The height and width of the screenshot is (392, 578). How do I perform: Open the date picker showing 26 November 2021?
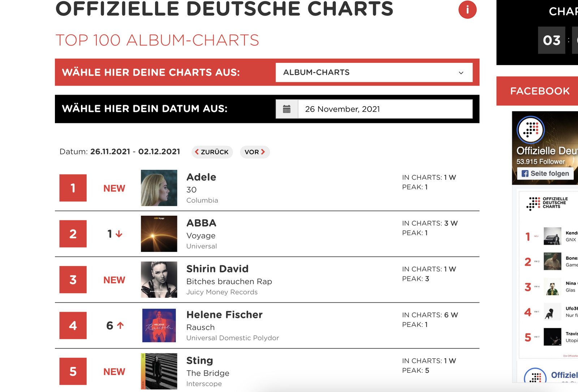pos(385,109)
